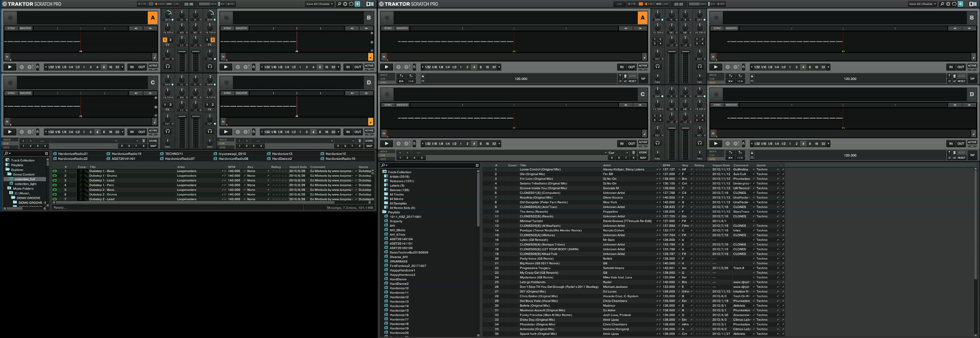Screen dimensions: 980x338
Task: Click fullscreen icon in left Traktor window header
Action: pos(358,4)
